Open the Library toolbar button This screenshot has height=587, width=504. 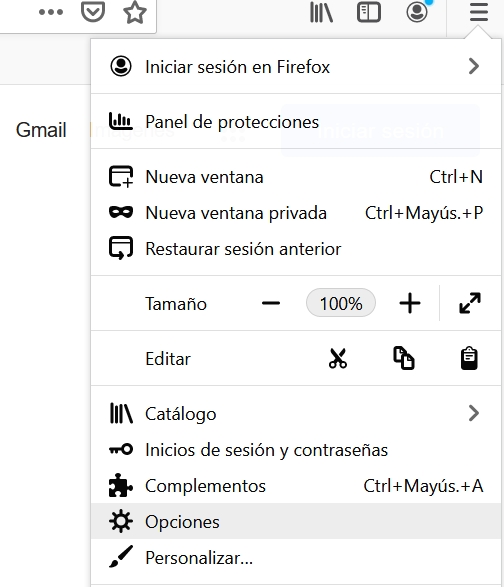click(x=321, y=12)
